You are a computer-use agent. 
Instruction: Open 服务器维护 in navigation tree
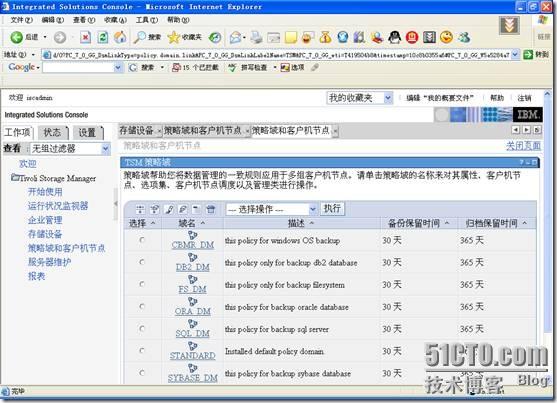49,262
